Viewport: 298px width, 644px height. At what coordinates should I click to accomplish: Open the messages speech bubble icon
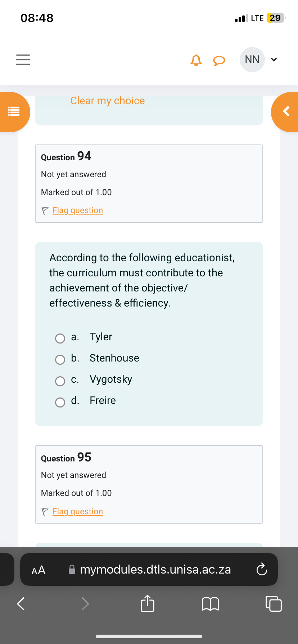click(x=219, y=61)
